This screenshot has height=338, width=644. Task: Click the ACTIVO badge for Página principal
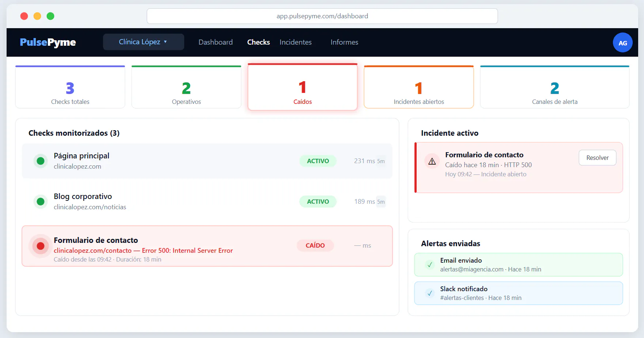coord(318,161)
